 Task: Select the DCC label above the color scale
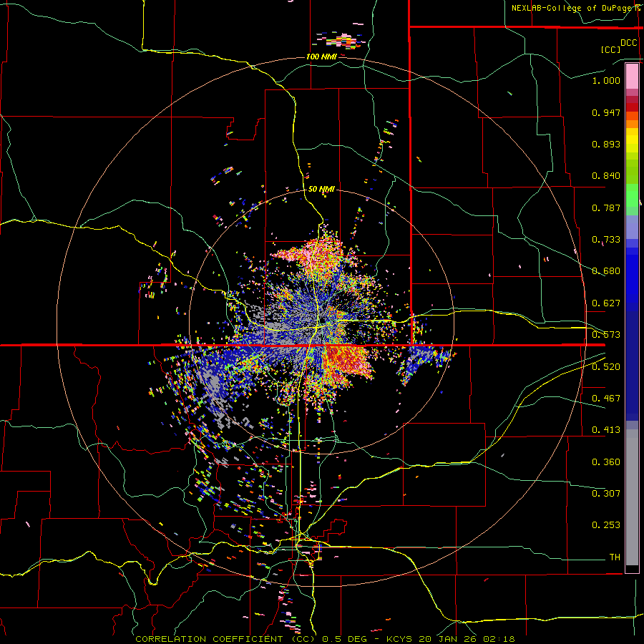(x=628, y=43)
